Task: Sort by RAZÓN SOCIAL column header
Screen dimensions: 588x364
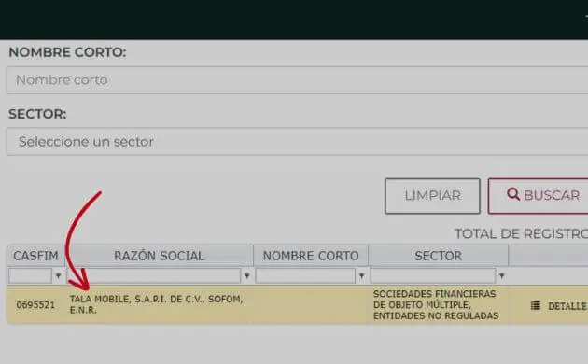Action: [x=159, y=256]
